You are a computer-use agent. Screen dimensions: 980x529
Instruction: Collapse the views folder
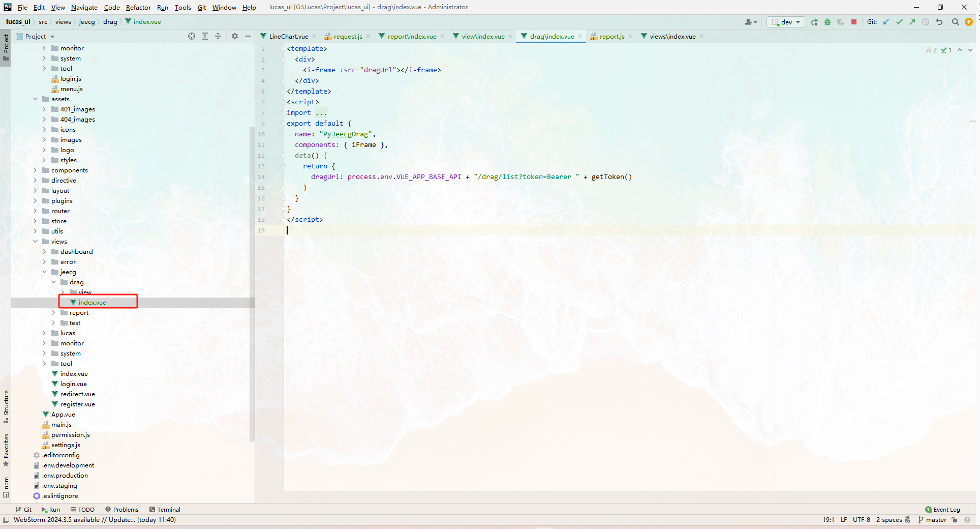click(35, 242)
